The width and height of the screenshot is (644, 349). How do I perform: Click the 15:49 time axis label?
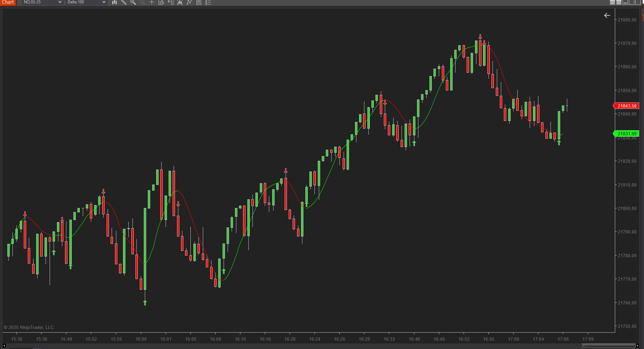click(66, 339)
